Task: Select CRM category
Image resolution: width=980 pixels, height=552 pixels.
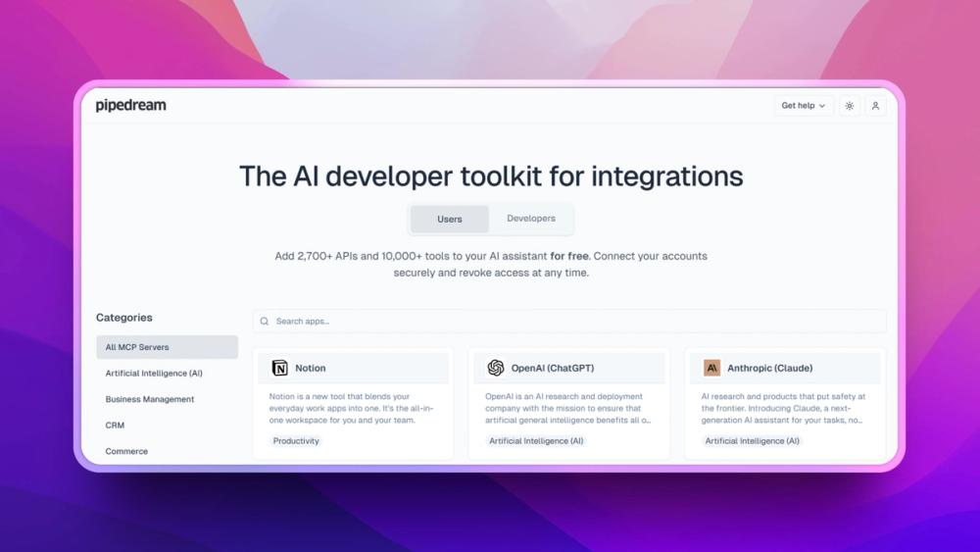Action: (167, 426)
